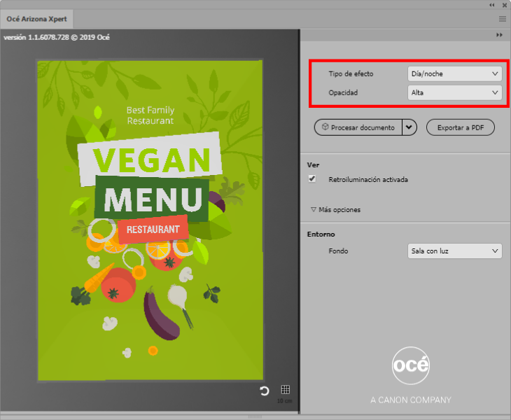Toggle the grid overlay icon
Screen dimensions: 511x420
pyautogui.click(x=285, y=389)
